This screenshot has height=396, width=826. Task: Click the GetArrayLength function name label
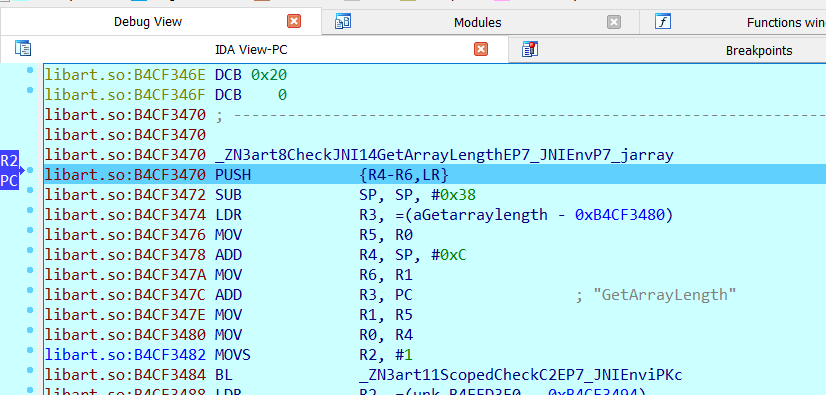click(444, 155)
